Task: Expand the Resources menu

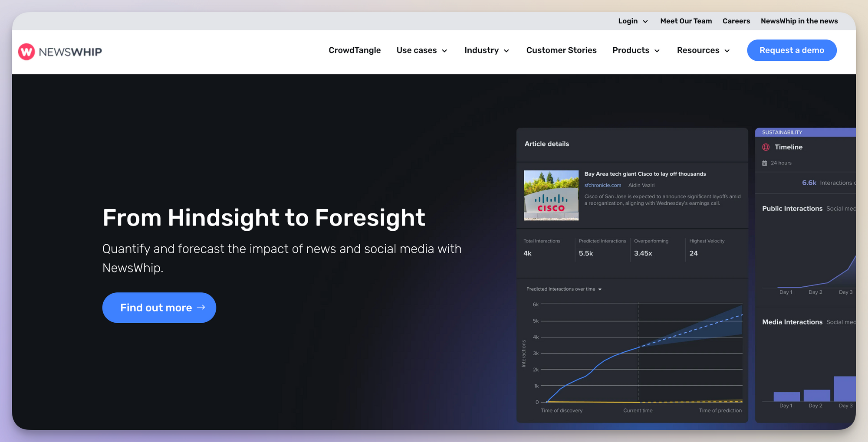Action: (x=703, y=50)
